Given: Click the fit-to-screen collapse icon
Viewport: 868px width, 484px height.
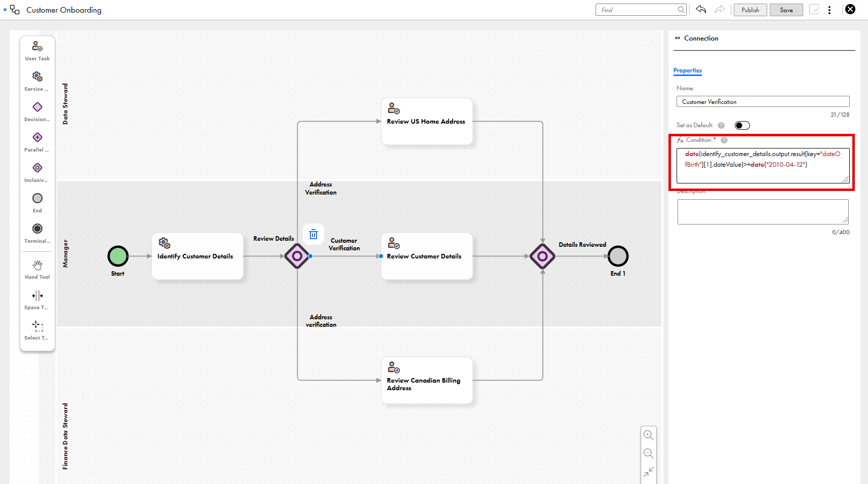Looking at the screenshot, I should click(x=648, y=471).
